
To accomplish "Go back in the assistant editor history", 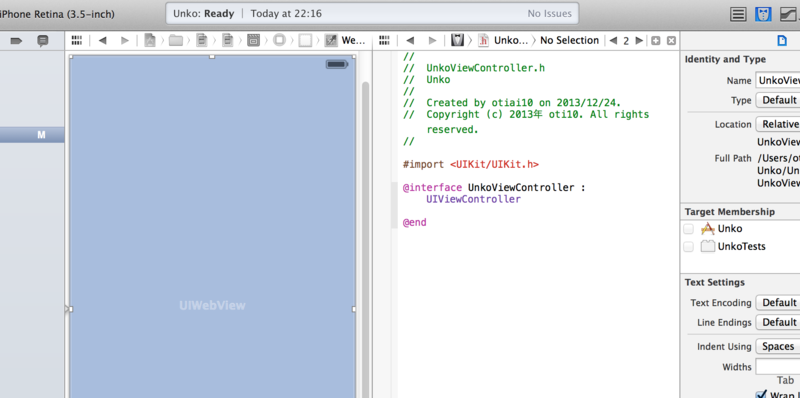I will tap(410, 41).
